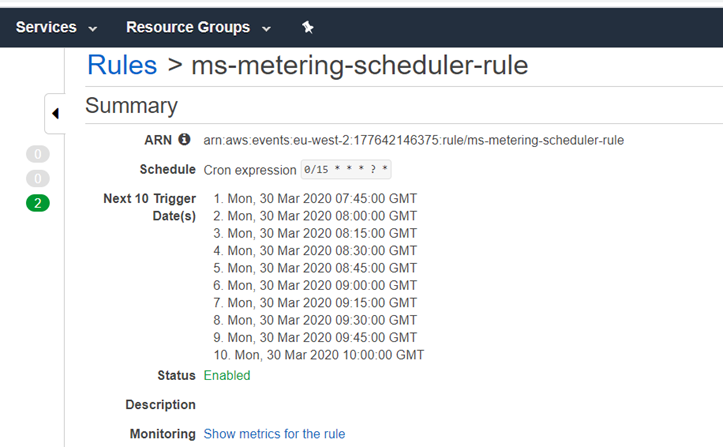The height and width of the screenshot is (447, 723).
Task: Expand the Resource Groups dropdown arrow
Action: [x=267, y=28]
